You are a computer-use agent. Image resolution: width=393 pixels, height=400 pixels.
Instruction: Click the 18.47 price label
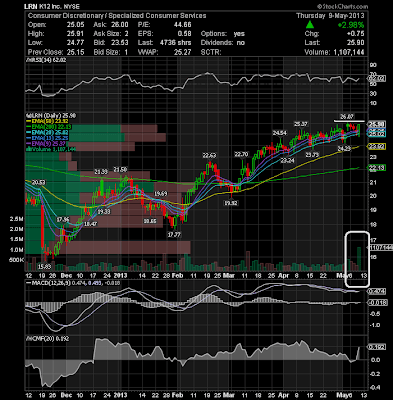pyautogui.click(x=90, y=224)
